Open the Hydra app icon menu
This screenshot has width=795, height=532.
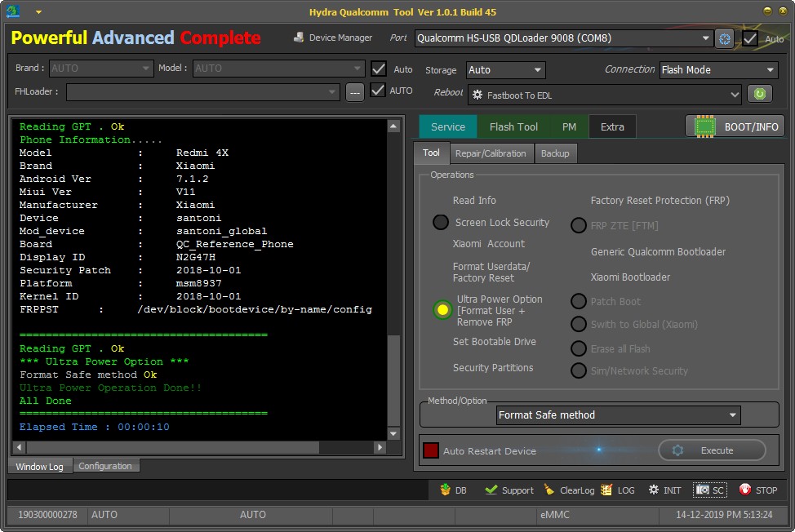[13, 11]
